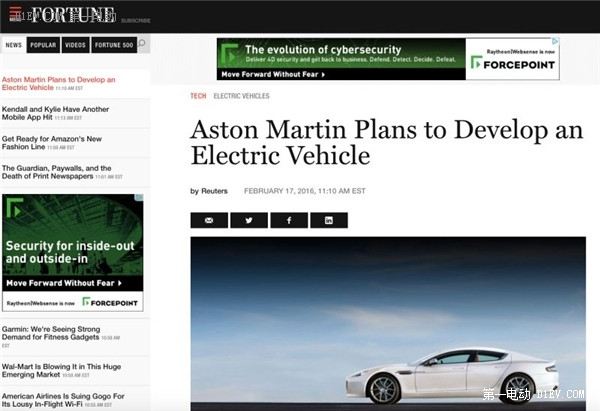Viewport: 600px width, 411px height.
Task: Share article on LinkedIn
Action: pyautogui.click(x=329, y=220)
